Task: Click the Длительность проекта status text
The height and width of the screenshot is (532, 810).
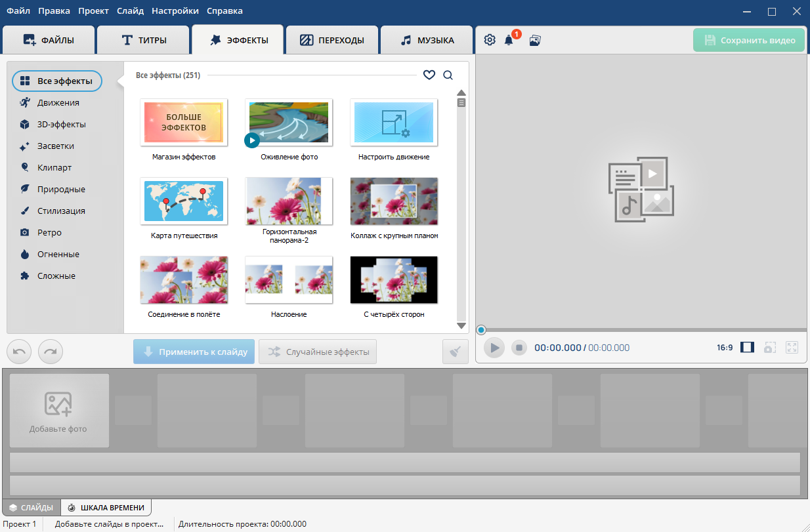Action: (x=242, y=524)
